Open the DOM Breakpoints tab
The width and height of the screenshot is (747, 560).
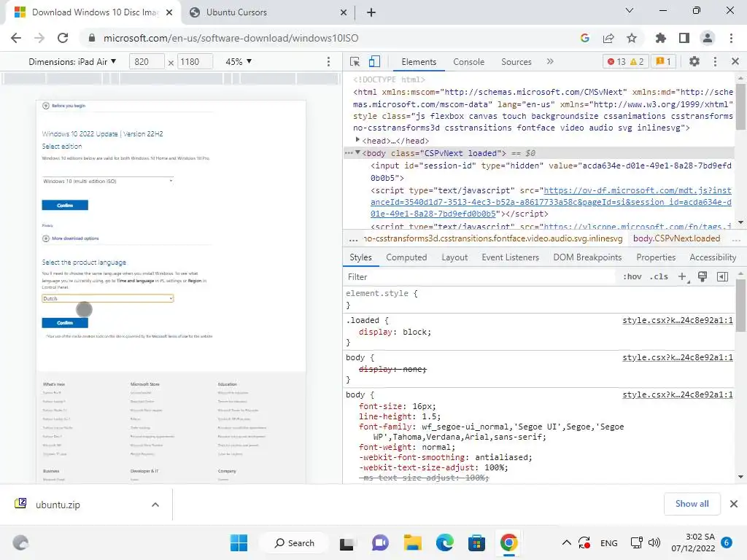pos(587,257)
